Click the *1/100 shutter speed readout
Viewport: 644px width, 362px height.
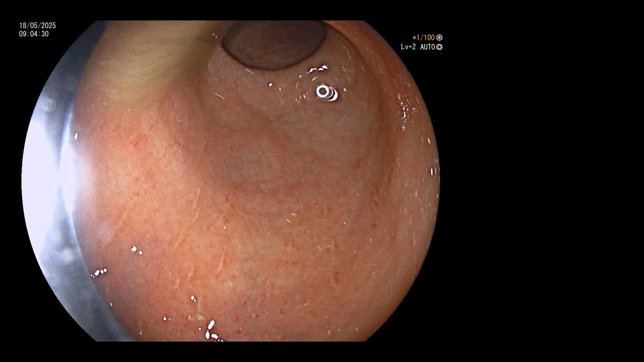pyautogui.click(x=423, y=38)
